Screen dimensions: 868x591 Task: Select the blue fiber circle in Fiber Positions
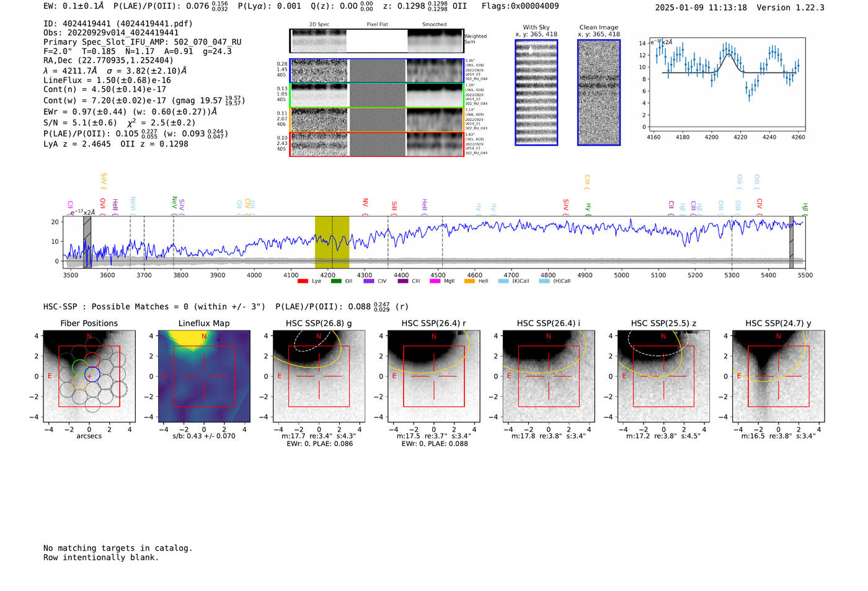(x=92, y=375)
